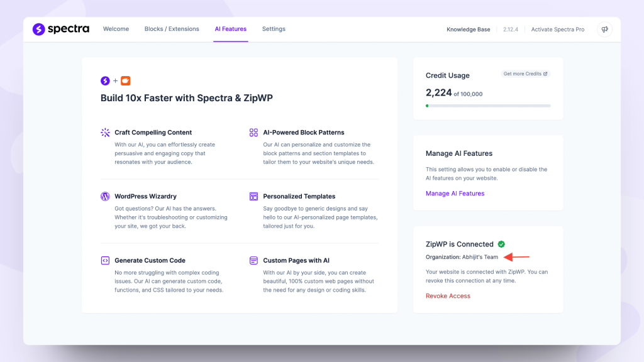The image size is (644, 362).
Task: Click the template icon beside Personalized Templates
Action: point(252,196)
